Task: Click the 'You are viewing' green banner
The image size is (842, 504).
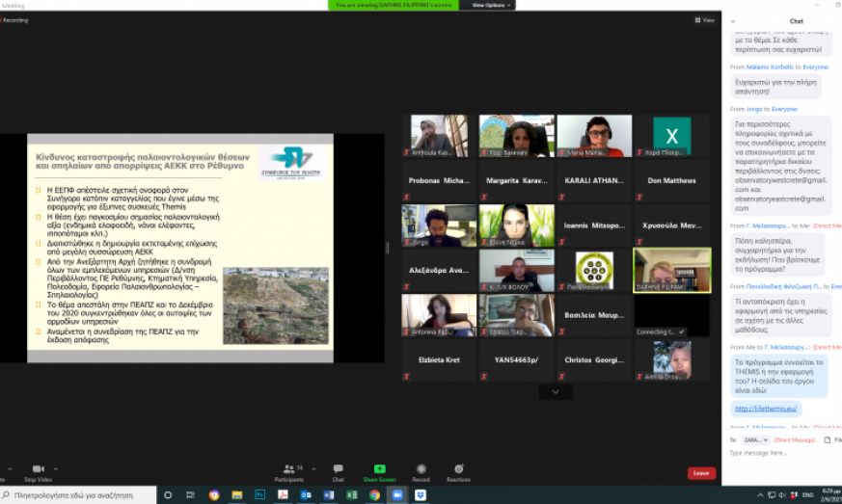Action: tap(394, 5)
